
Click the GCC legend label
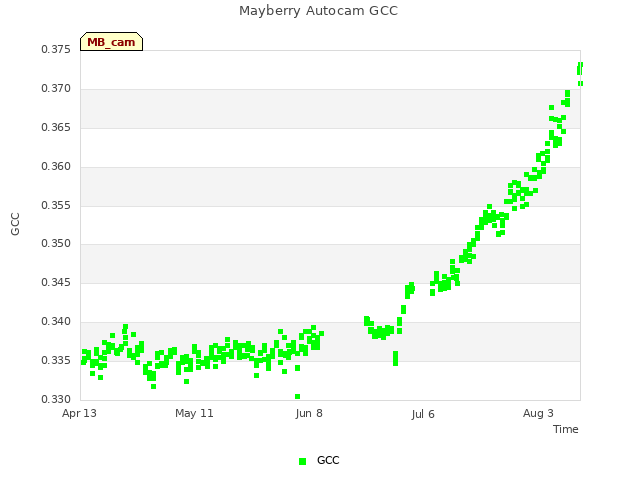[x=328, y=460]
